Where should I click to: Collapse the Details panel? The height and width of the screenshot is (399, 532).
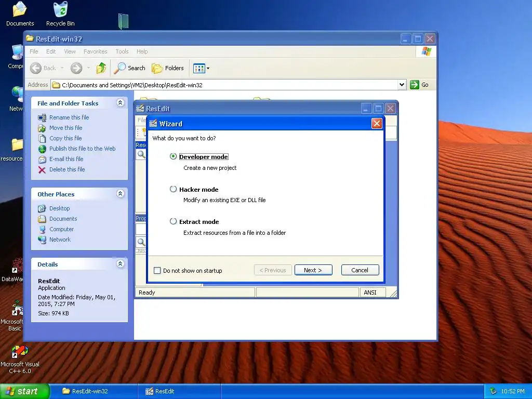(120, 263)
